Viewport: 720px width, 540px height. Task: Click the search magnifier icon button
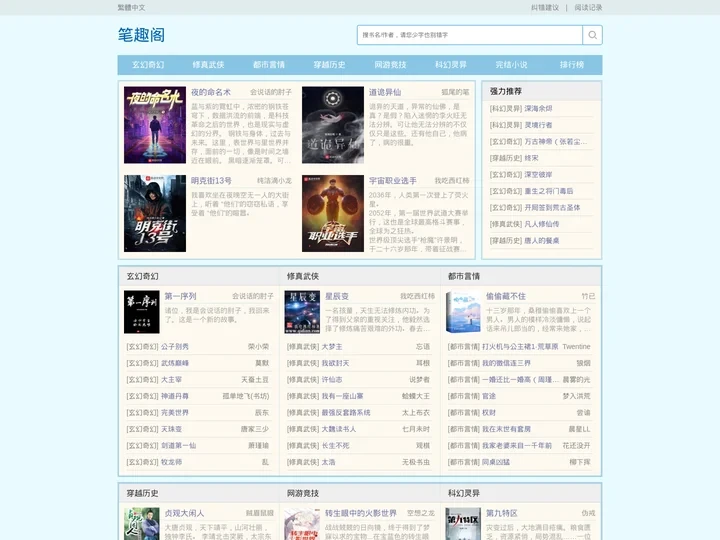(x=592, y=35)
